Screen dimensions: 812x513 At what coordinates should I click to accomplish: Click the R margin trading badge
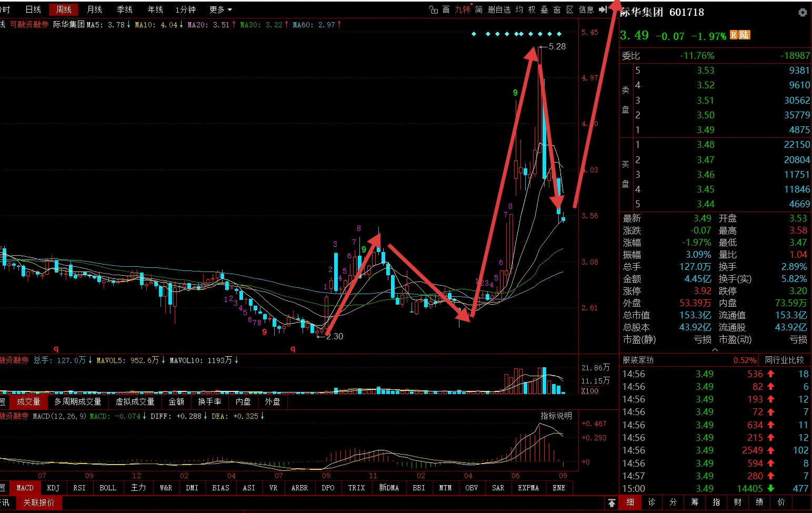734,35
